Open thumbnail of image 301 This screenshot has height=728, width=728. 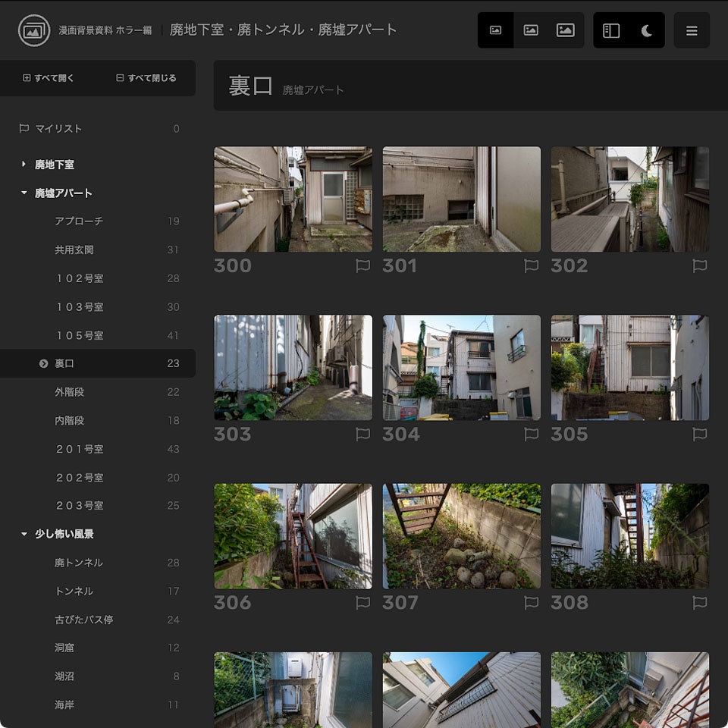tap(462, 199)
